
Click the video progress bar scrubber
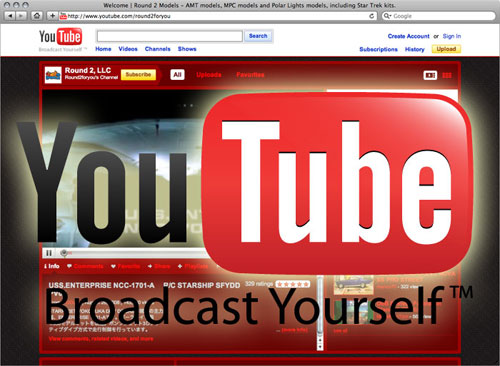coord(64,253)
